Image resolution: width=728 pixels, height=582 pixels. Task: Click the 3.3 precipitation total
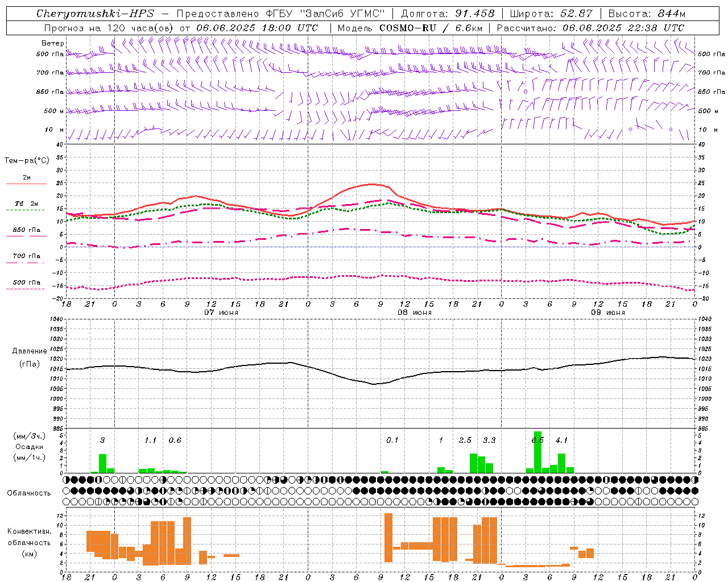coord(489,440)
